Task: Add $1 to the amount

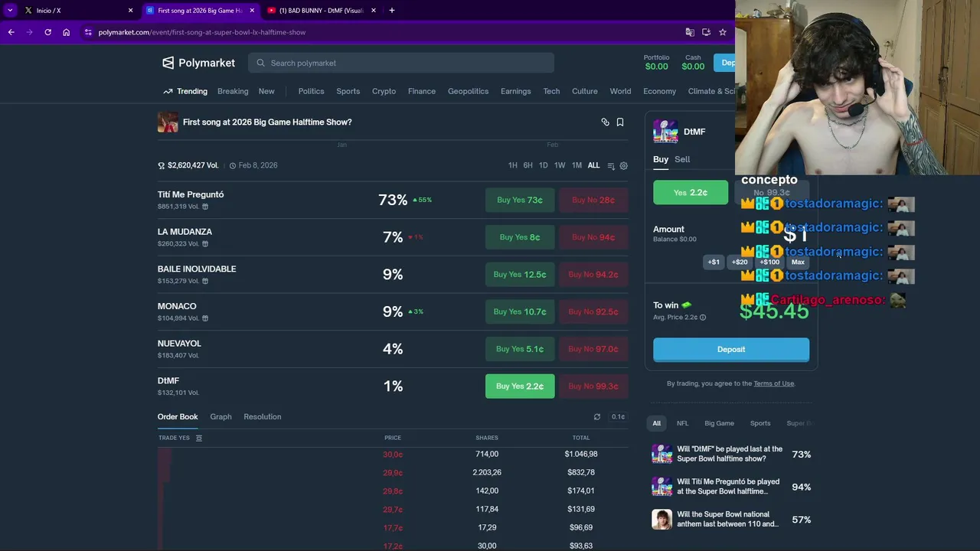Action: 714,262
